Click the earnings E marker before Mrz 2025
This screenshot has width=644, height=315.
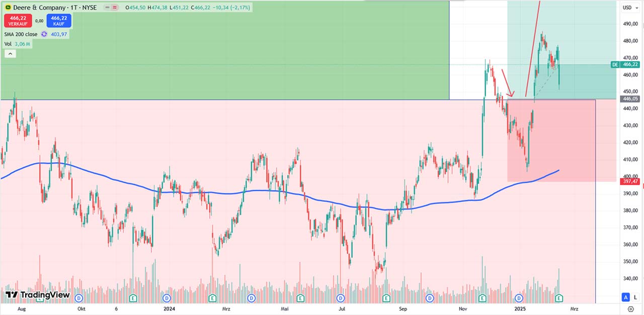pyautogui.click(x=558, y=297)
